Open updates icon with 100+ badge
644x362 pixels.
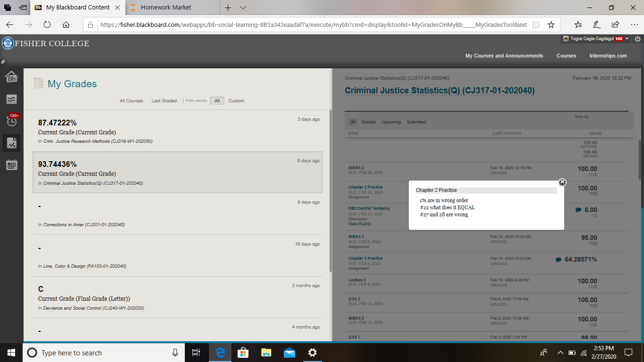pos(12,120)
